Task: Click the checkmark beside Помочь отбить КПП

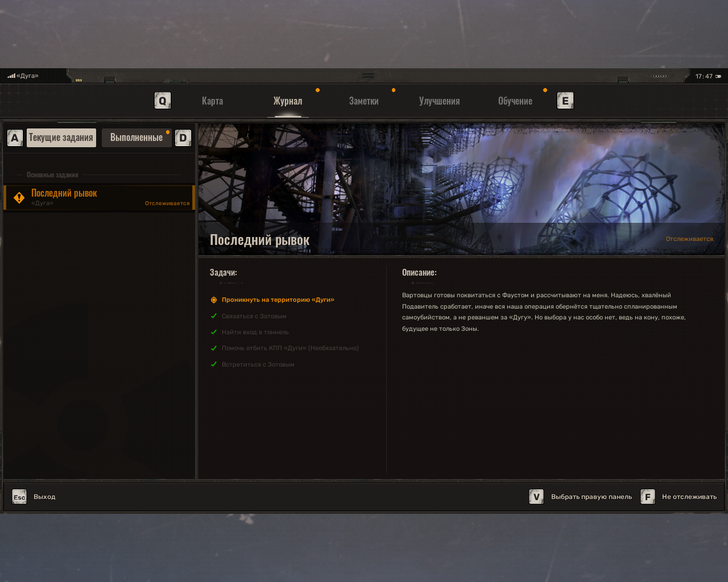Action: 214,348
